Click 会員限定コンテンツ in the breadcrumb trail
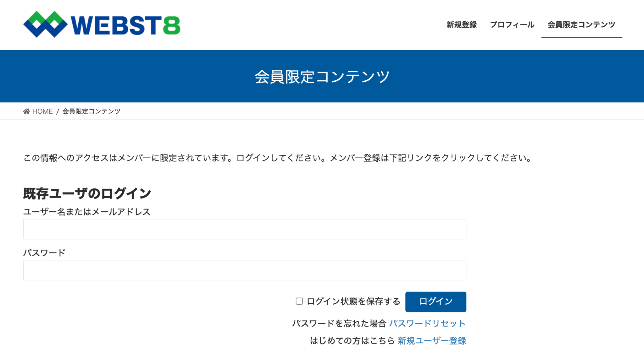644x358 pixels. 92,111
